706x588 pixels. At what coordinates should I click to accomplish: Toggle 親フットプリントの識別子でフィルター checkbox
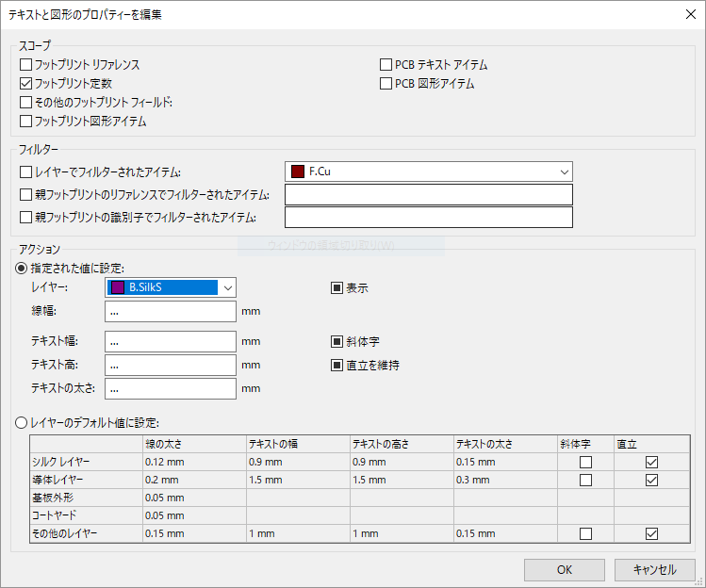point(26,218)
